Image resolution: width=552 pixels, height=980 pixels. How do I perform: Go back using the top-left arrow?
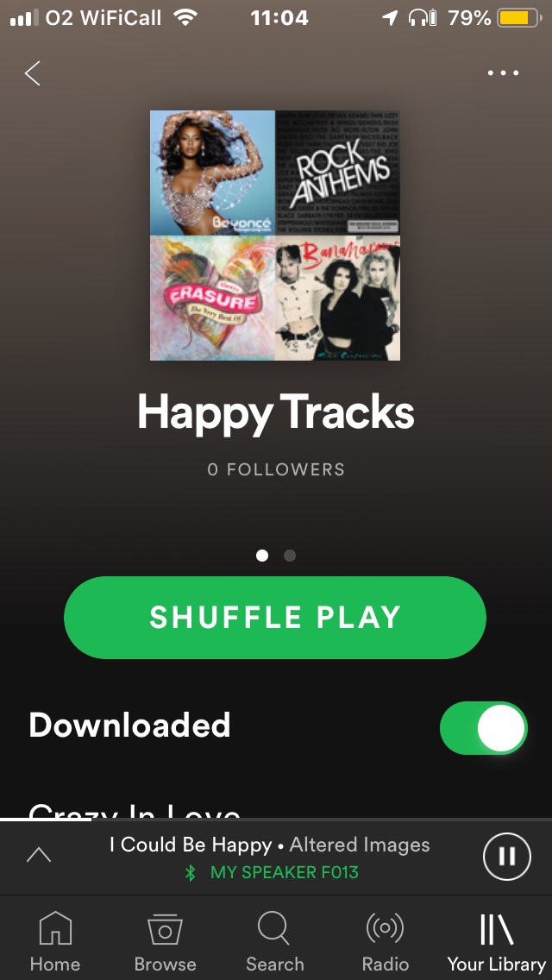click(33, 73)
